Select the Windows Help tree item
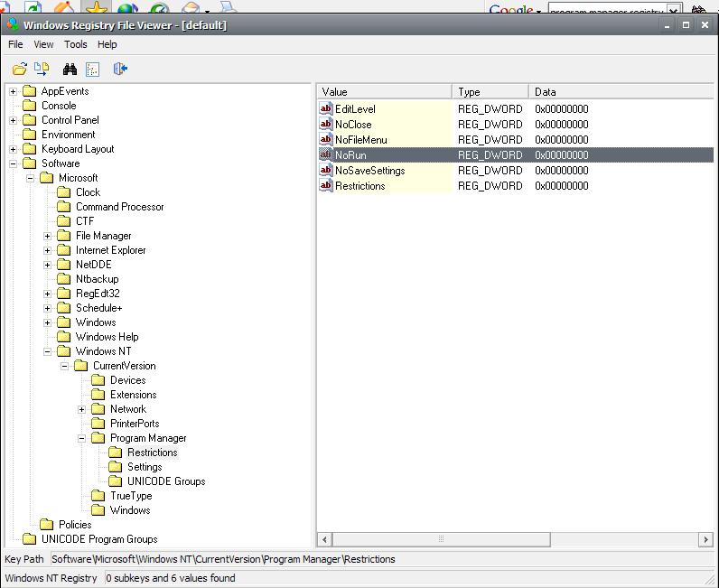Image resolution: width=719 pixels, height=588 pixels. point(107,337)
